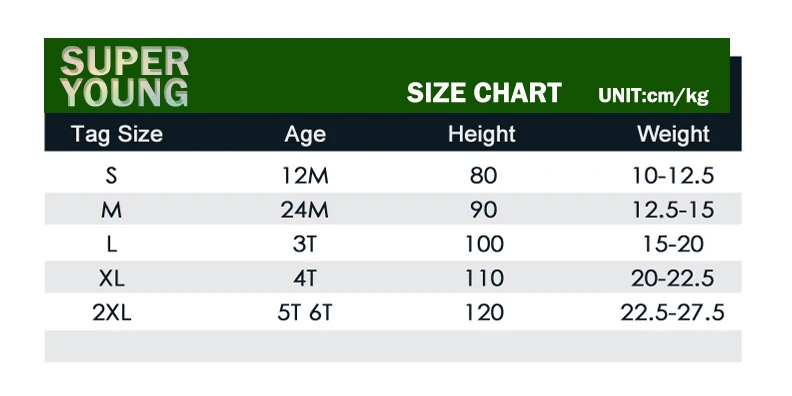Select the SIZE CHART title text
This screenshot has width=792, height=396.
click(x=484, y=93)
